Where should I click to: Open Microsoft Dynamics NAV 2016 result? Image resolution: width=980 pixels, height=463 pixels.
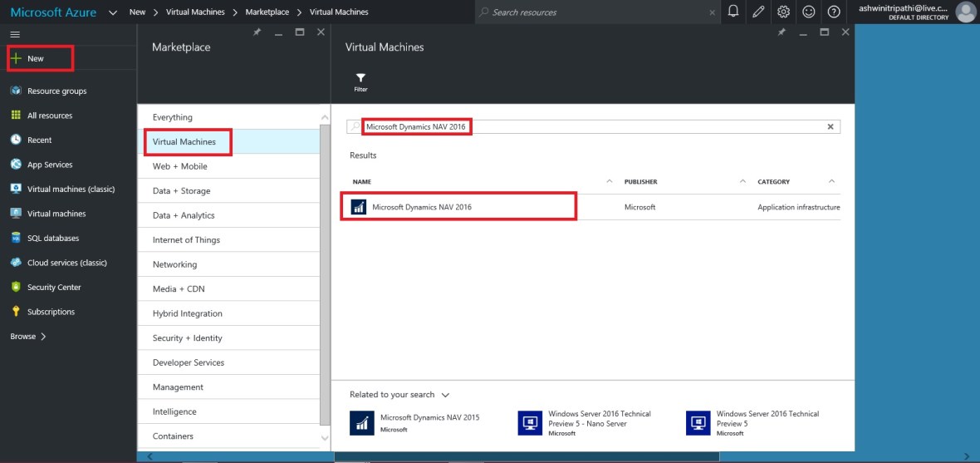(421, 207)
